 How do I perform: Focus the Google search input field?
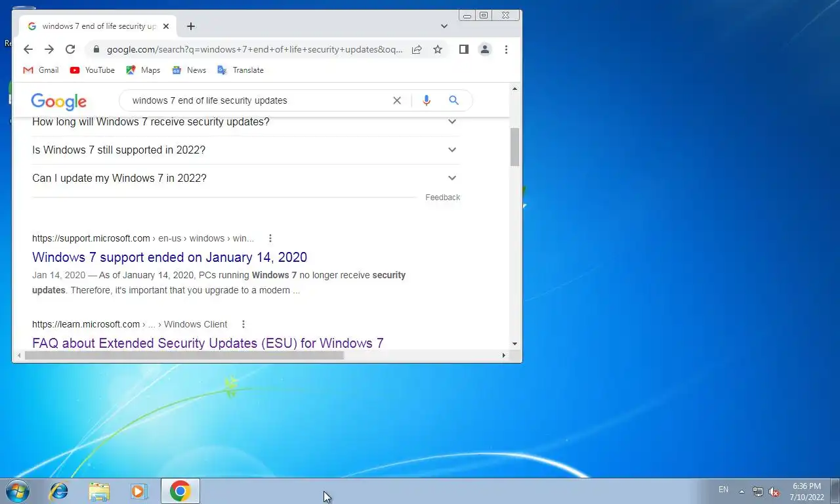coord(256,100)
